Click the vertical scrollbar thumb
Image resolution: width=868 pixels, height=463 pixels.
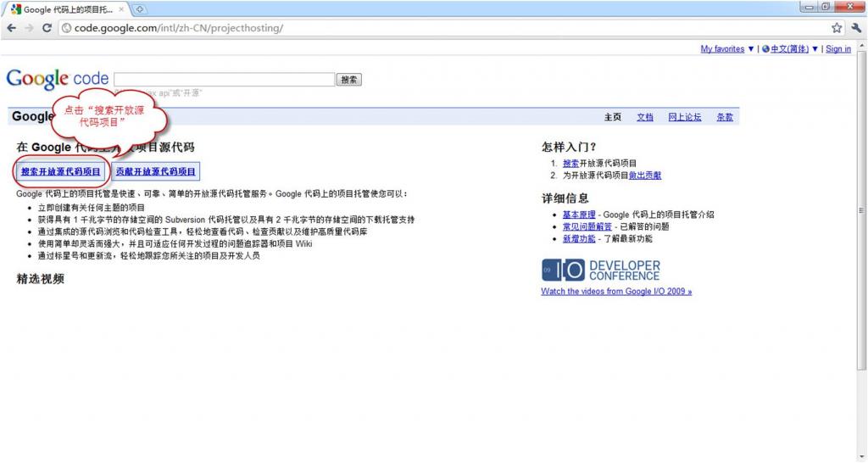pos(861,210)
